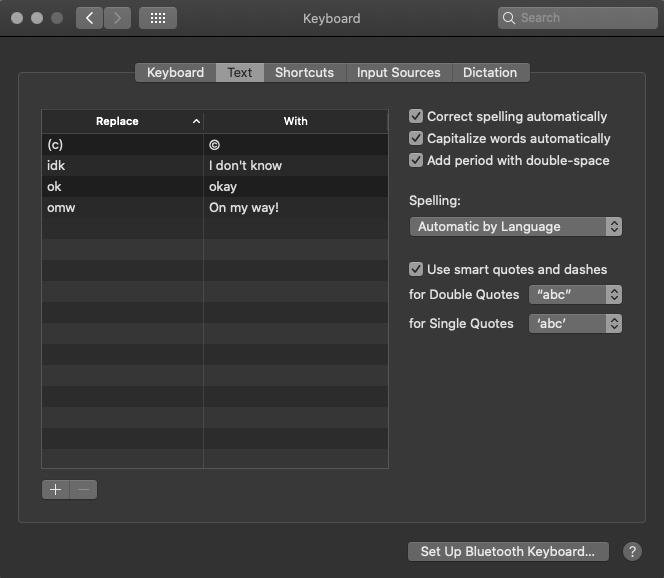Go forward with the right arrow button
The image size is (664, 578).
tap(117, 18)
